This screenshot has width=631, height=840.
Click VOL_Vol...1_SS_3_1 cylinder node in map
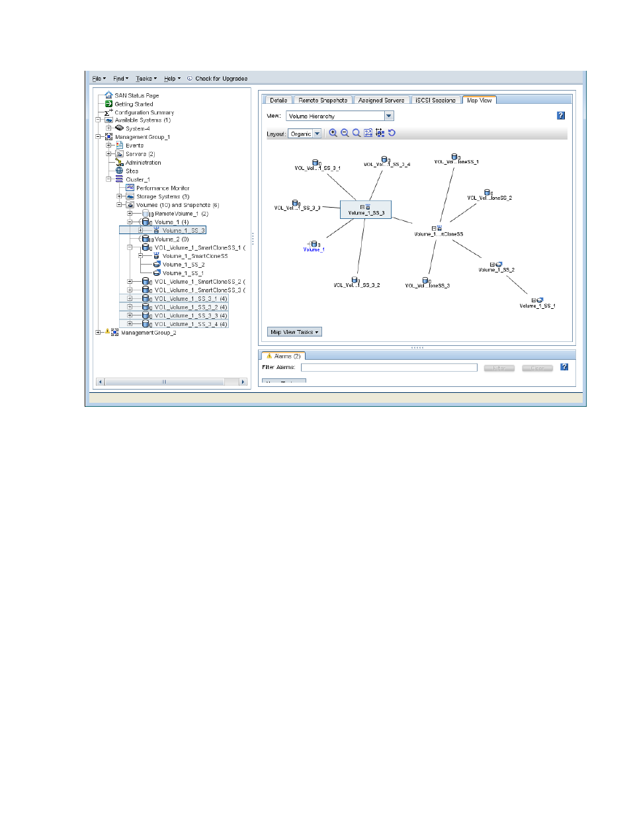click(x=317, y=165)
